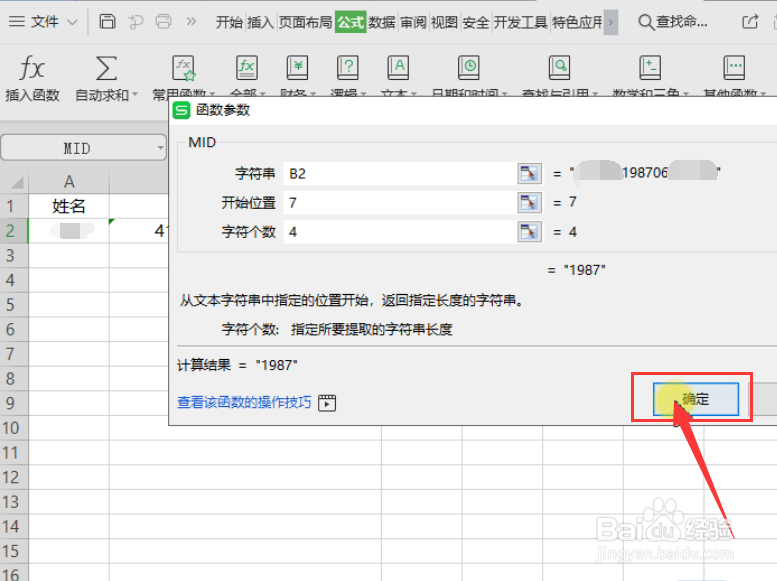Select the 公式 ribbon tab
This screenshot has height=581, width=777.
pyautogui.click(x=350, y=22)
